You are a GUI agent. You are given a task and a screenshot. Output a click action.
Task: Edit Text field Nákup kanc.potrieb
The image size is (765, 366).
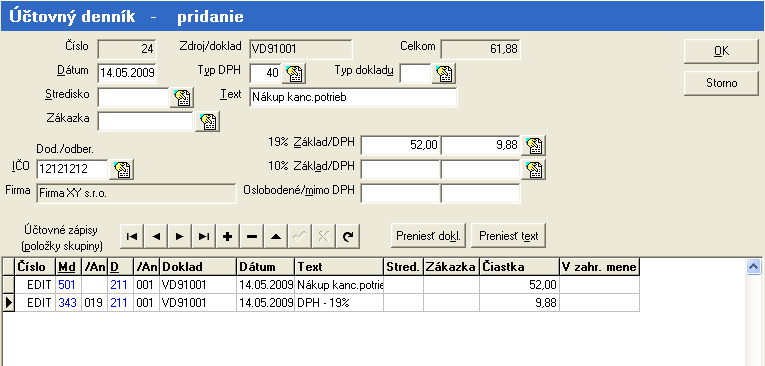pyautogui.click(x=353, y=98)
